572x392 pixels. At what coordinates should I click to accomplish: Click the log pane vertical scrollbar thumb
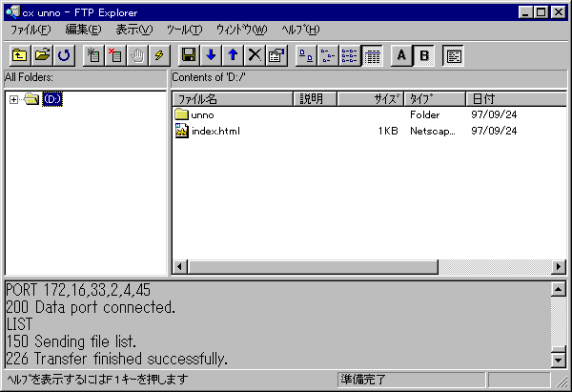(x=559, y=350)
